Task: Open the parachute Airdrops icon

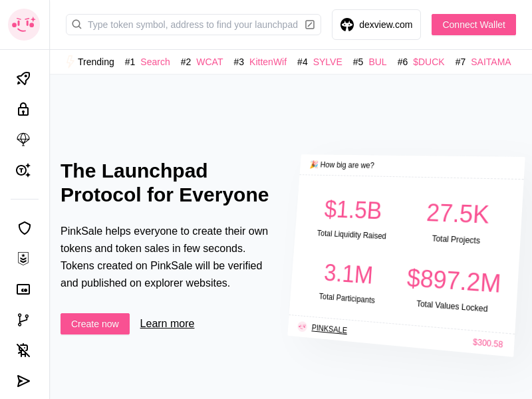Action: 24,140
